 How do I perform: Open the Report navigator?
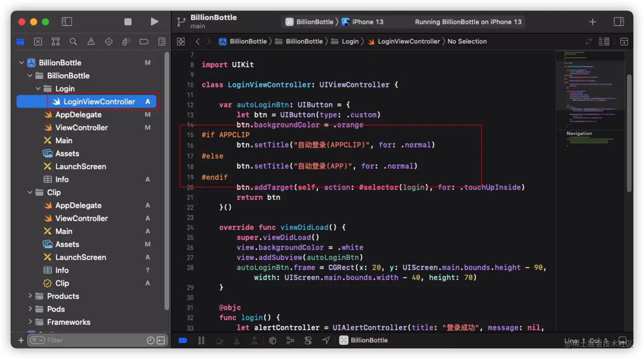click(162, 42)
